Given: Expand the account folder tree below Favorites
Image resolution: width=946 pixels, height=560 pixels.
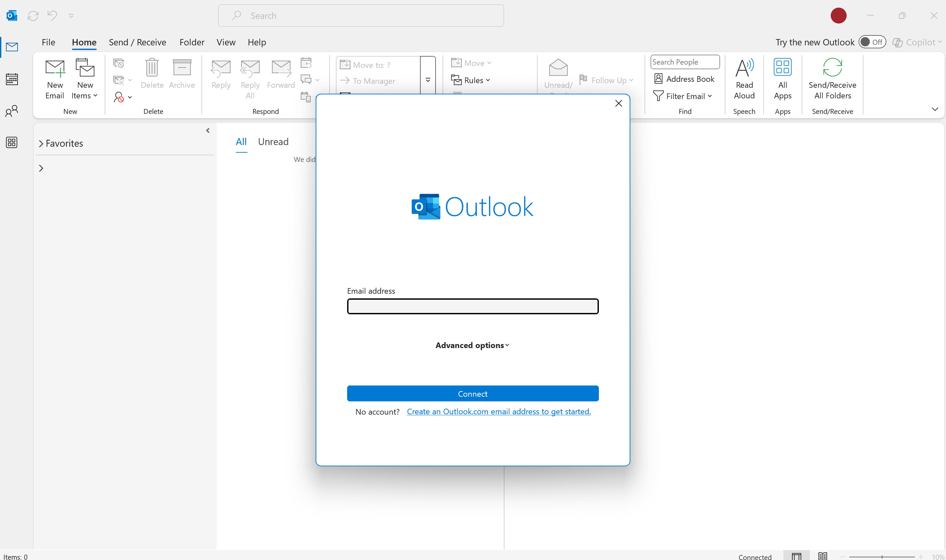Looking at the screenshot, I should (x=41, y=168).
